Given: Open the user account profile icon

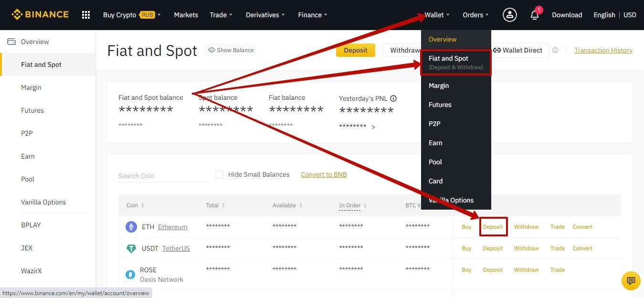Looking at the screenshot, I should [x=510, y=15].
